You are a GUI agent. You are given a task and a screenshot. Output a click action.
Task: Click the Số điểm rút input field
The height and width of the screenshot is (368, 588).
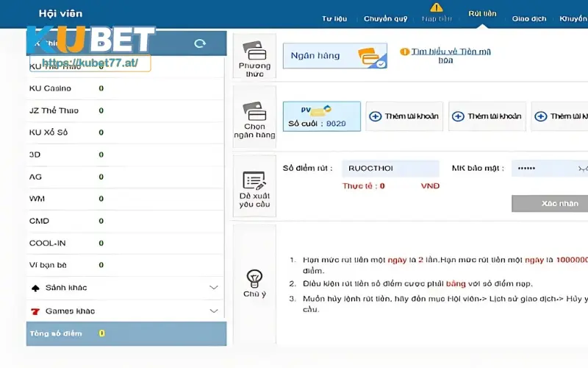click(390, 169)
